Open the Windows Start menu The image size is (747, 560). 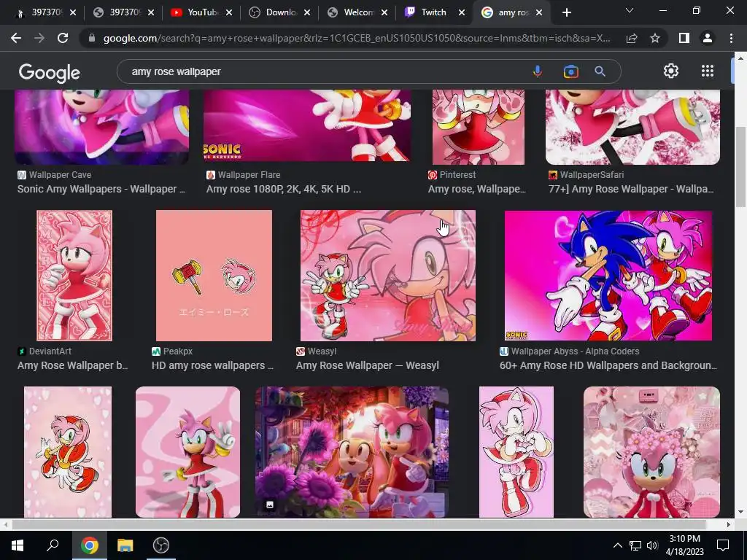click(x=18, y=545)
